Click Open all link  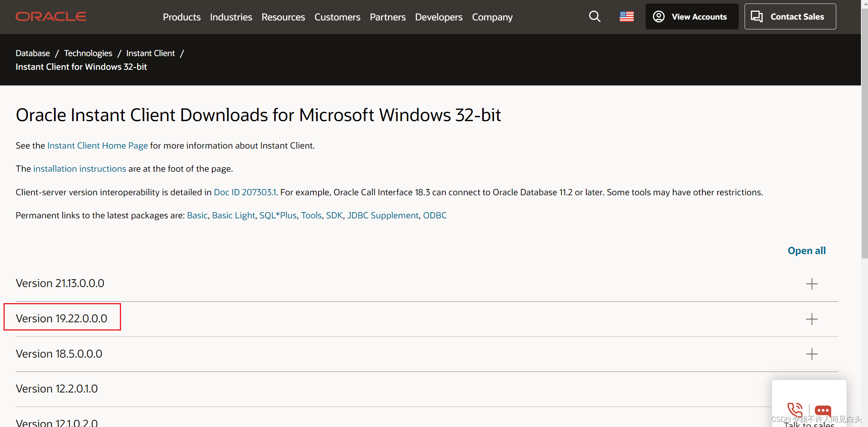[807, 251]
